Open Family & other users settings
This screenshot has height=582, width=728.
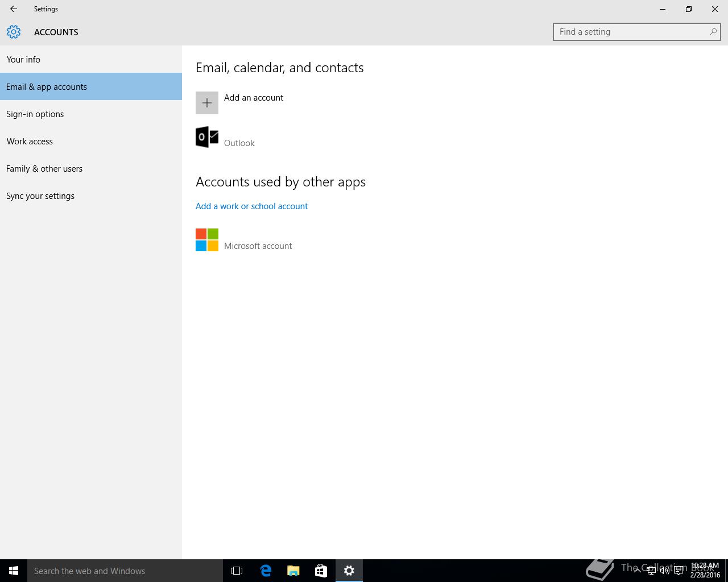(44, 169)
